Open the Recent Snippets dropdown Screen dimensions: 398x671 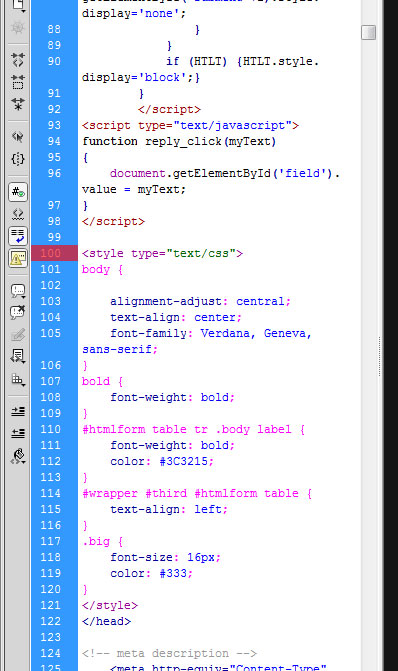point(18,356)
